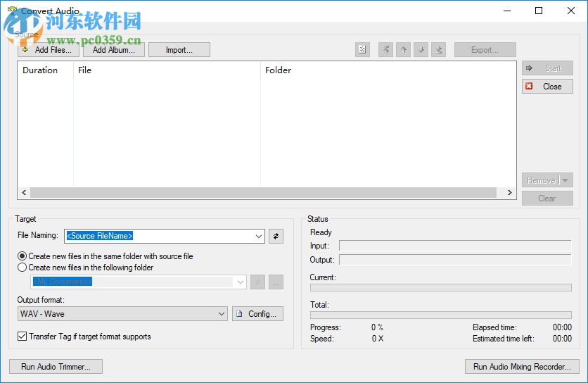588x383 pixels.
Task: Expand the My Documents folder dropdown
Action: [241, 282]
